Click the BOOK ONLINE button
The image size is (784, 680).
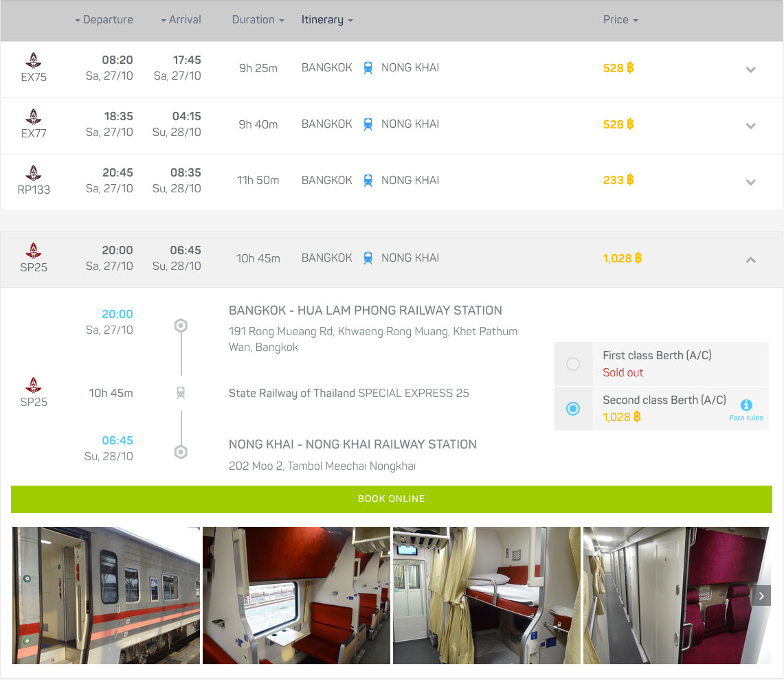click(392, 499)
